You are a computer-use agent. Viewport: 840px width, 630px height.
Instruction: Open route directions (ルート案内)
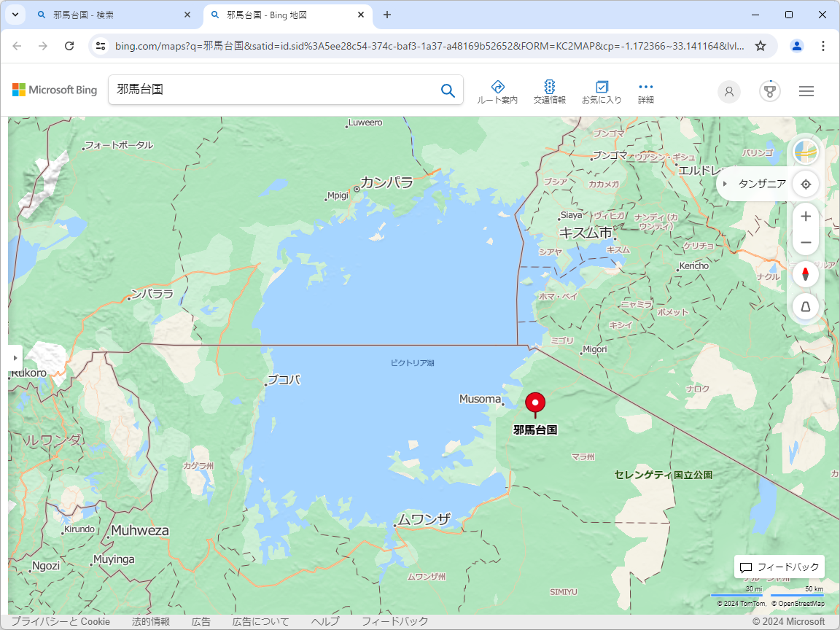tap(497, 92)
